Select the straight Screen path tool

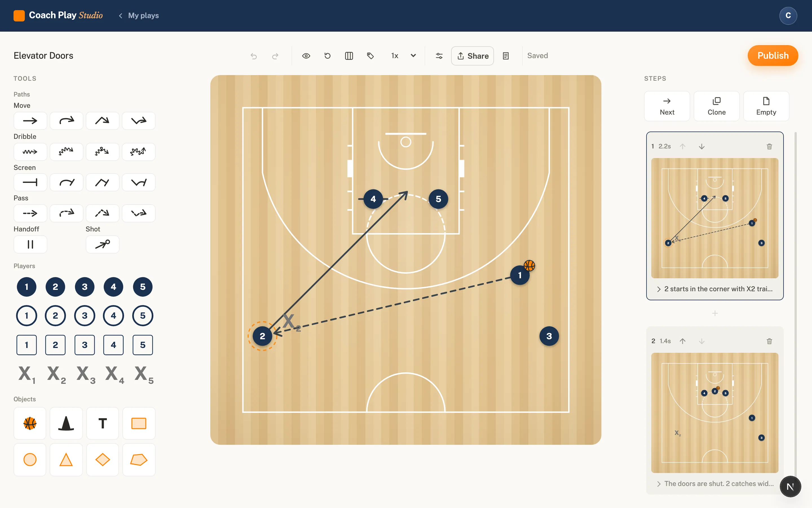[x=30, y=182]
